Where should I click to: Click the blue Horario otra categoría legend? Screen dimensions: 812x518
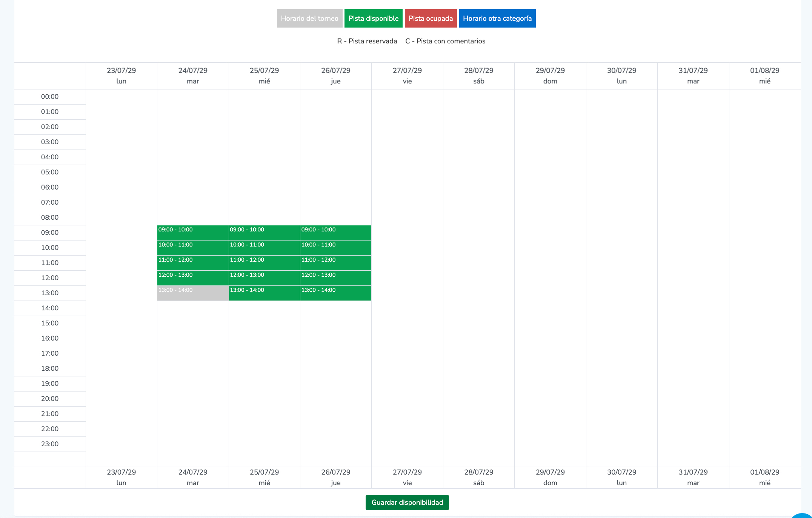coord(497,18)
